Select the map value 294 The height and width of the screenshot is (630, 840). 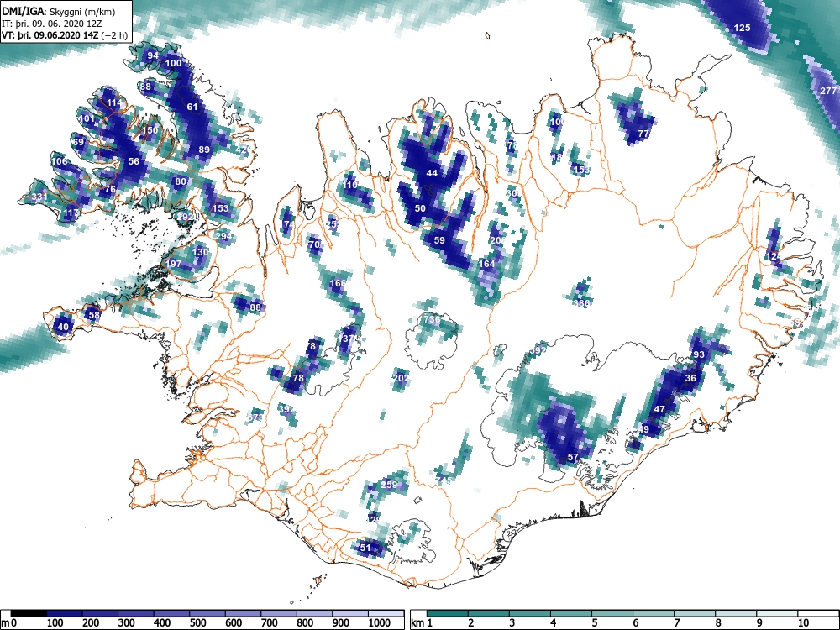[224, 236]
